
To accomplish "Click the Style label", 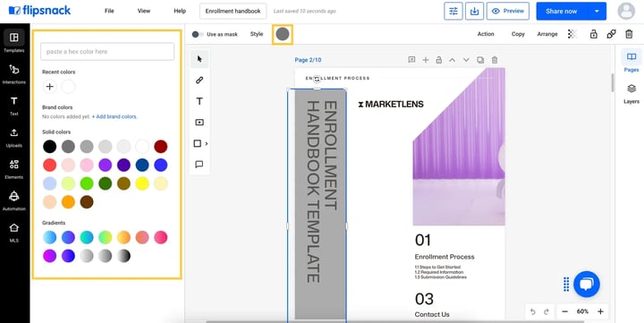I will tap(257, 34).
